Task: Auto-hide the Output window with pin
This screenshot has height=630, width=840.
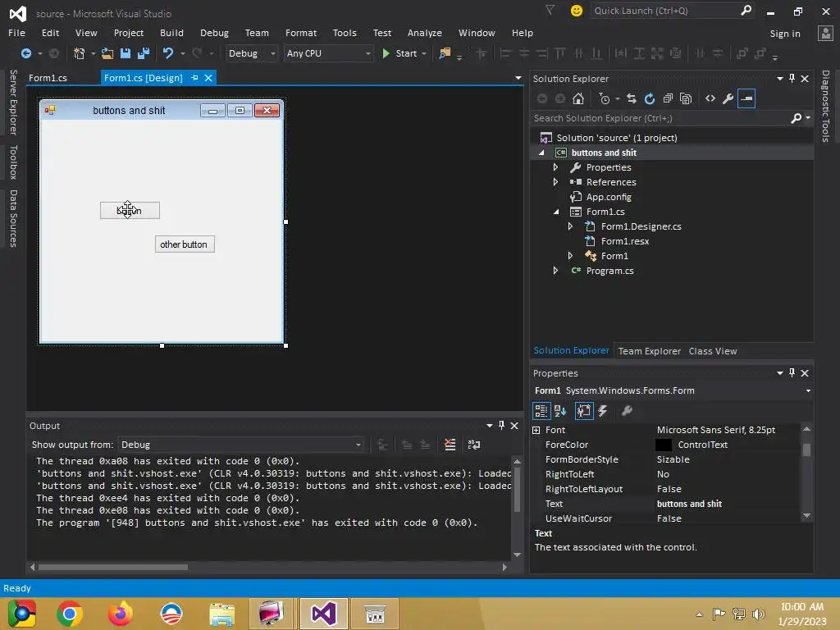Action: pos(501,426)
